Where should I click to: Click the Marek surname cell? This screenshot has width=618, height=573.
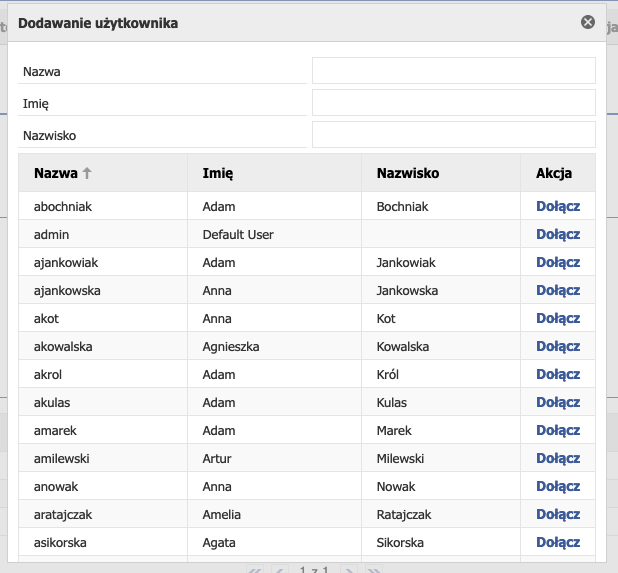[x=441, y=430]
